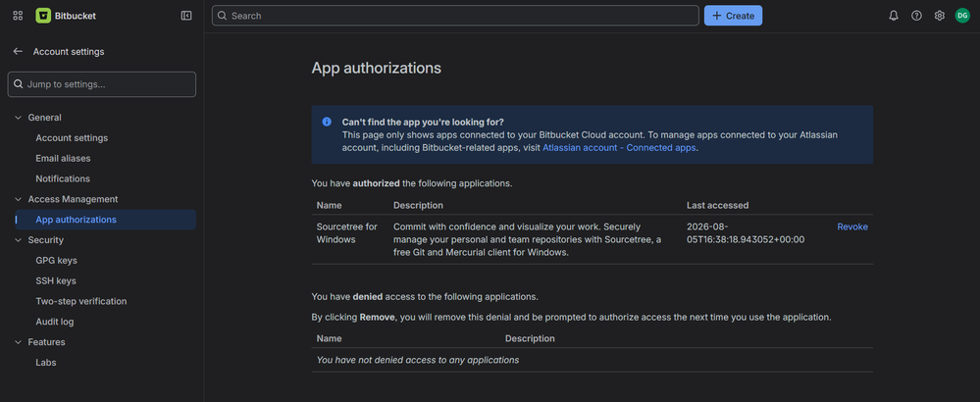The height and width of the screenshot is (402, 980).
Task: Focus the top Search field
Action: point(455,16)
